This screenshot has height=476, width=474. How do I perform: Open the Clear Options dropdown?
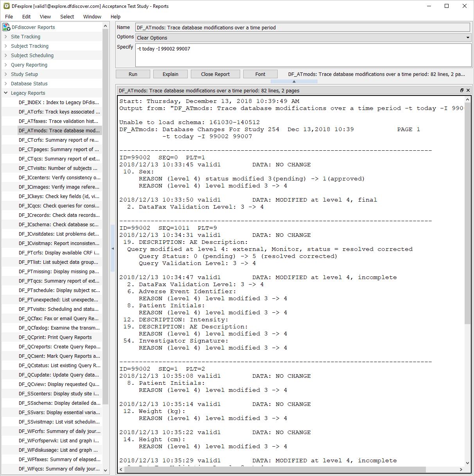[303, 38]
